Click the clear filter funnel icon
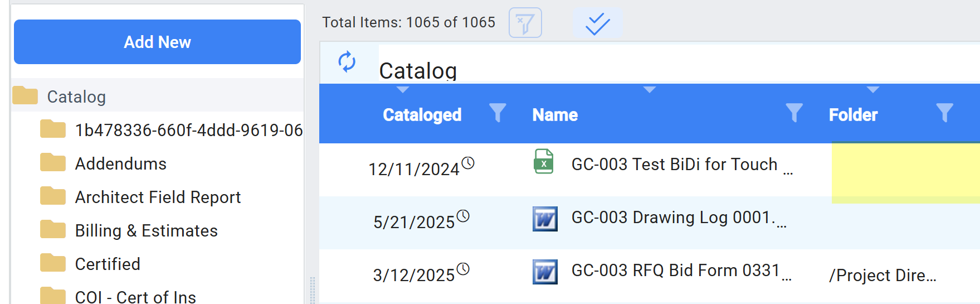This screenshot has width=980, height=304. [x=525, y=23]
